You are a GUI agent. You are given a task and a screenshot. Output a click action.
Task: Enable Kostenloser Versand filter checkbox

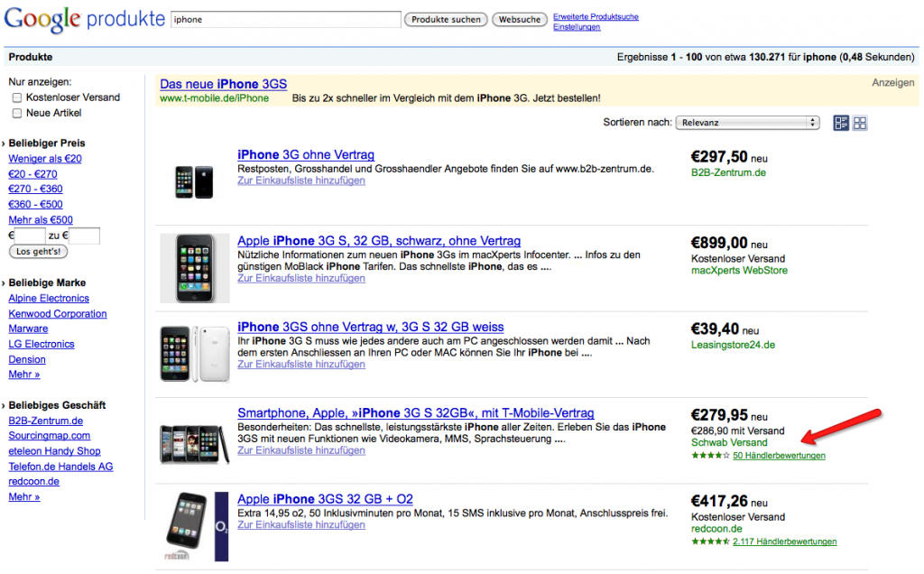click(17, 97)
